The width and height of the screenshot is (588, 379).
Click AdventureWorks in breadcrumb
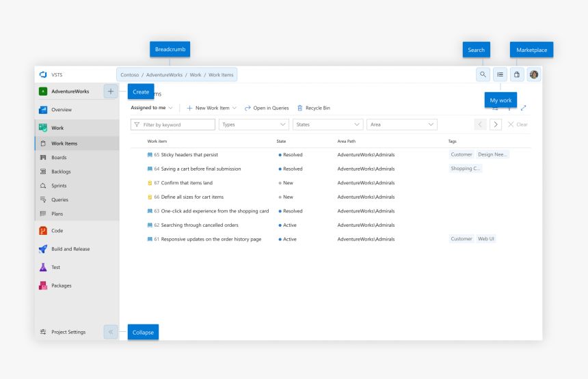click(x=164, y=75)
